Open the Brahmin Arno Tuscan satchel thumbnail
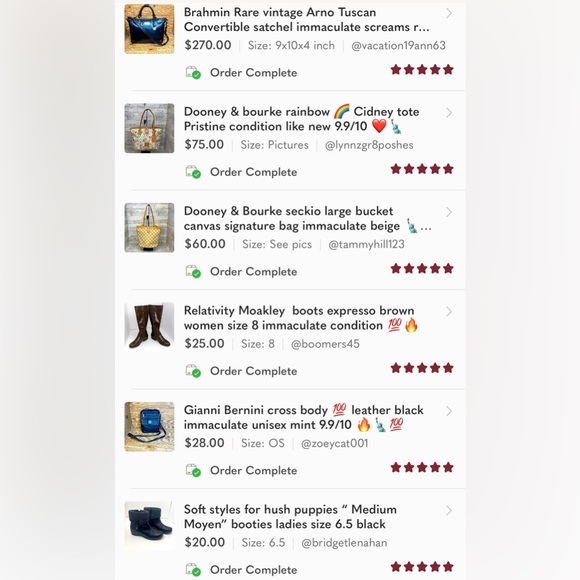Screen dimensions: 580x580 pos(149,29)
